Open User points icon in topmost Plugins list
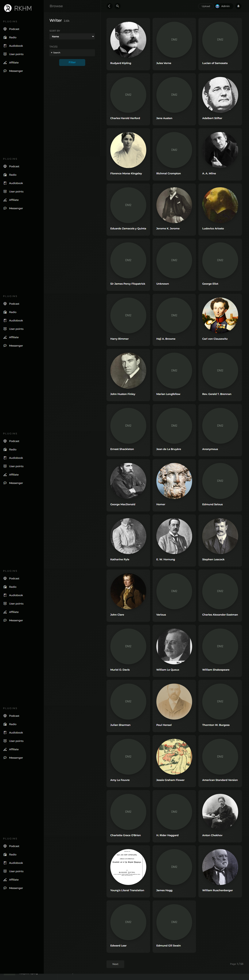 (x=5, y=54)
